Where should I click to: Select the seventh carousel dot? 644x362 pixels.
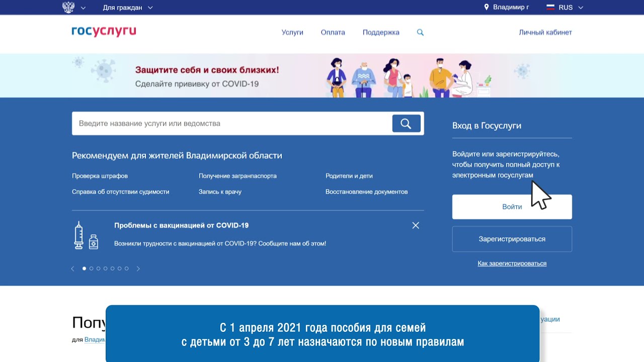[126, 268]
